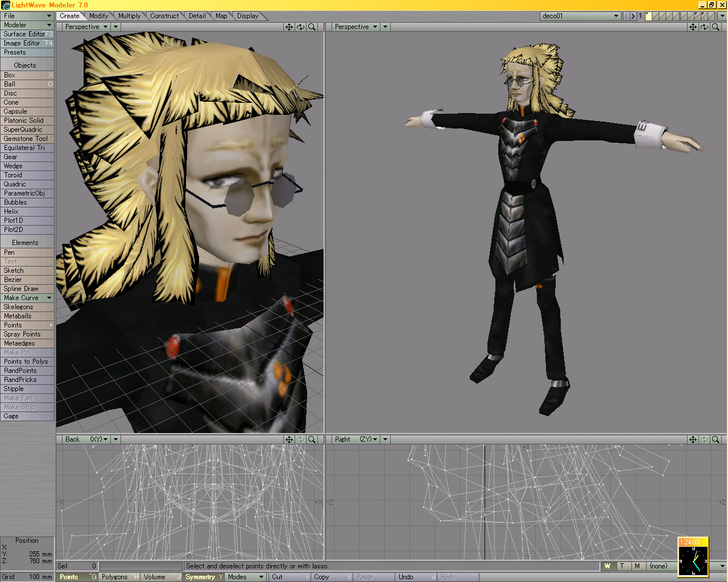The image size is (728, 582).
Task: Open the deco01 object dropdown
Action: pyautogui.click(x=580, y=16)
